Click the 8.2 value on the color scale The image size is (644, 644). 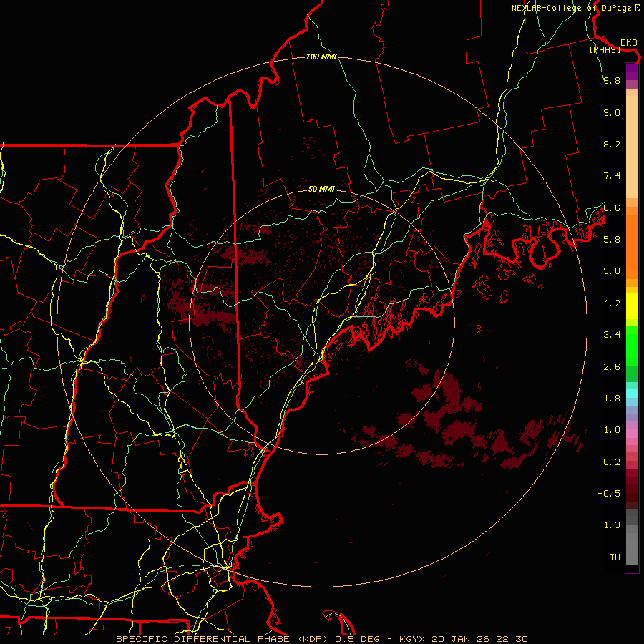pyautogui.click(x=612, y=144)
